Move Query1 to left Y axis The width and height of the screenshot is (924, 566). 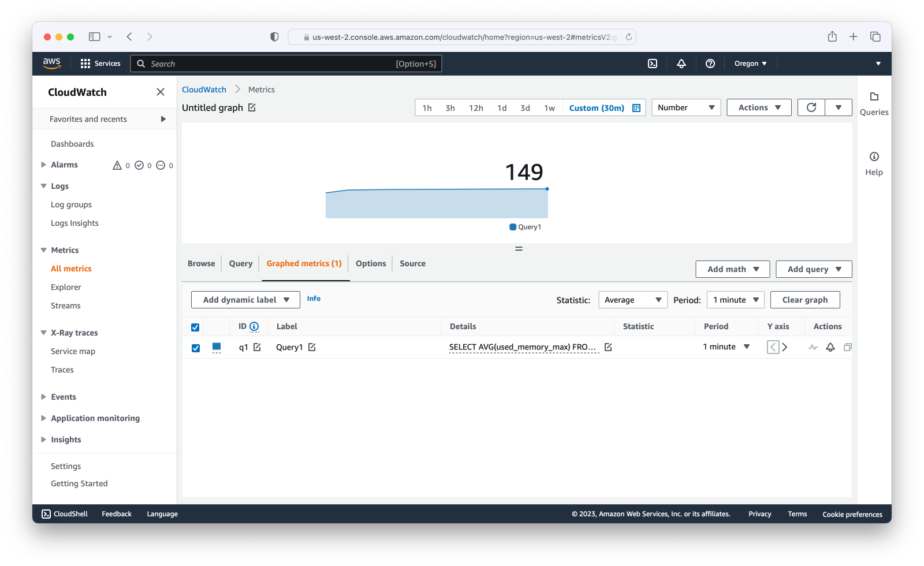click(x=773, y=347)
